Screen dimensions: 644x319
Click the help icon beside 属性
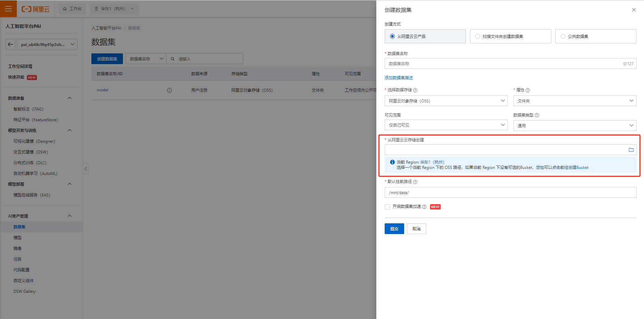528,90
